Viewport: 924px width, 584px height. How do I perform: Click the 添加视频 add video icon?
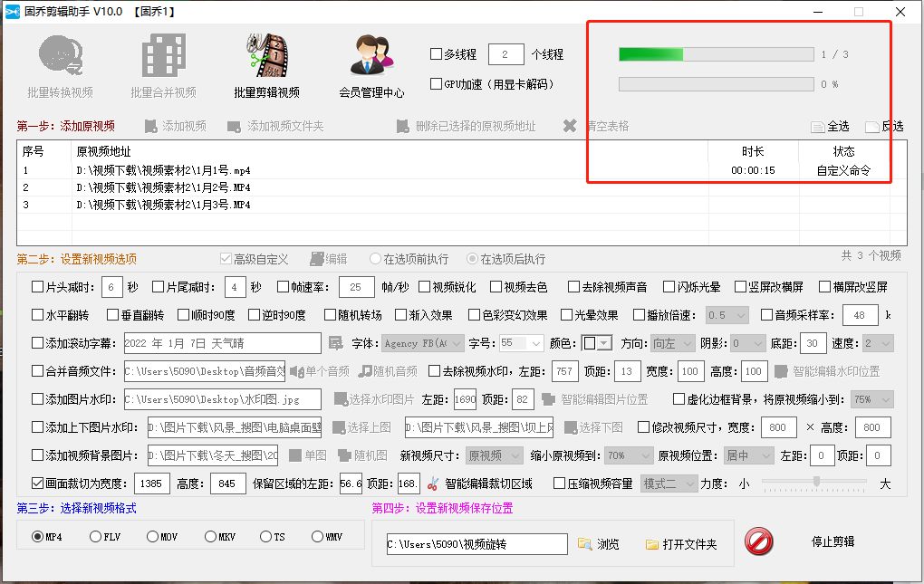tap(151, 126)
